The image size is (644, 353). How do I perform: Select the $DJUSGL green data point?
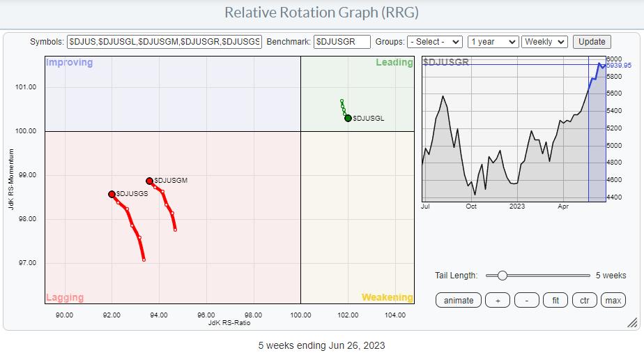(348, 118)
